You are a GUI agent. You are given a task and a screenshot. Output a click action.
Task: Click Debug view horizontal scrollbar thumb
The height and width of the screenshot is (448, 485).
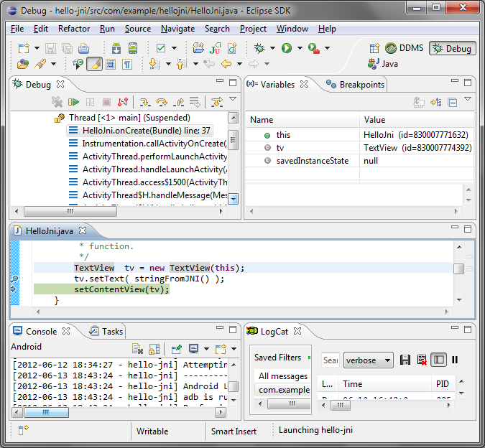click(70, 212)
